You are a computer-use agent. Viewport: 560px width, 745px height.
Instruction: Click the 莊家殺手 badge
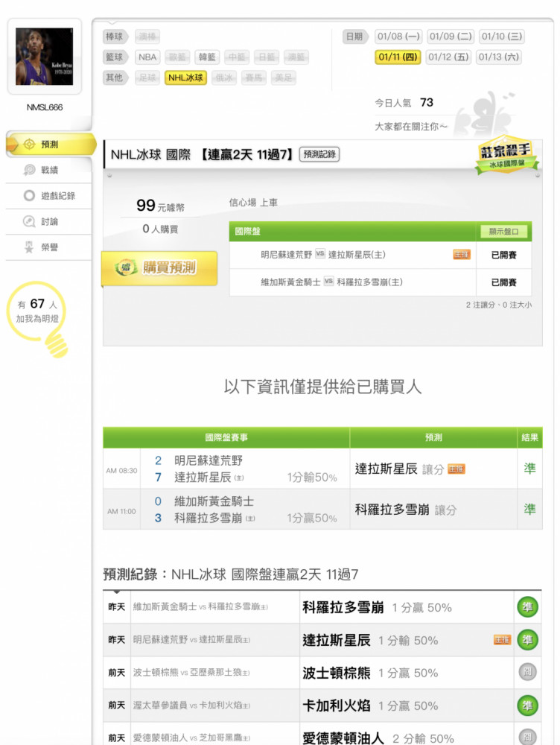tap(506, 156)
